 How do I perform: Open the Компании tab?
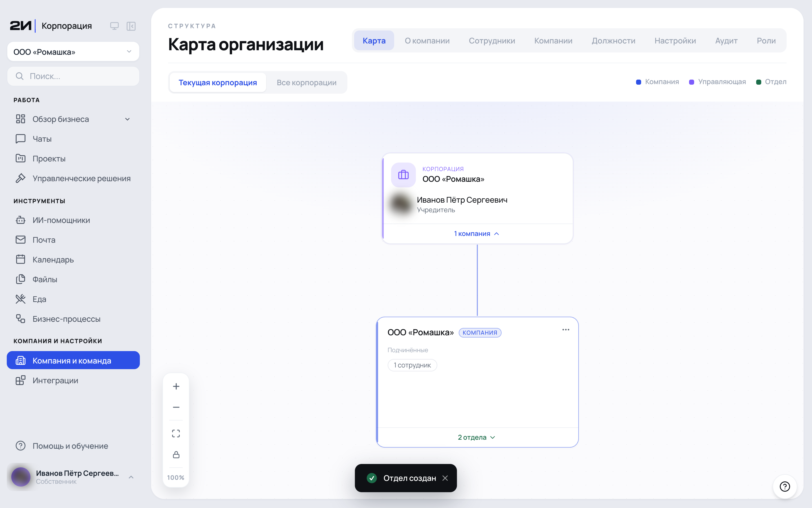553,41
